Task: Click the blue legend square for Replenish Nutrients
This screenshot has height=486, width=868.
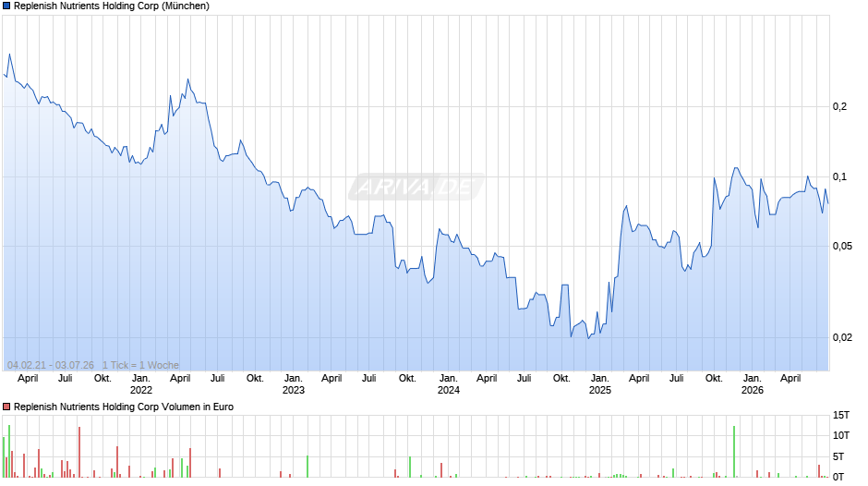Action: (6, 6)
